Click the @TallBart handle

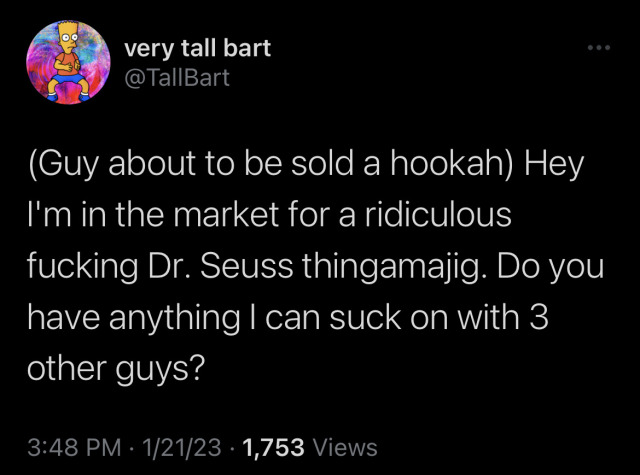[x=177, y=76]
